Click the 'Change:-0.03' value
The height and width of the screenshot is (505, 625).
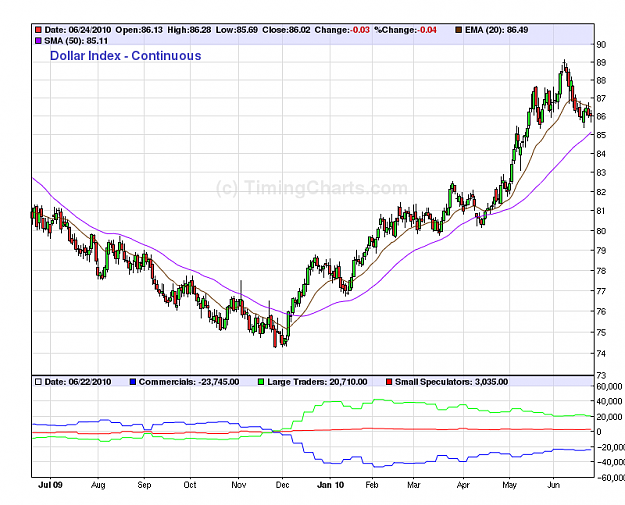click(x=342, y=30)
